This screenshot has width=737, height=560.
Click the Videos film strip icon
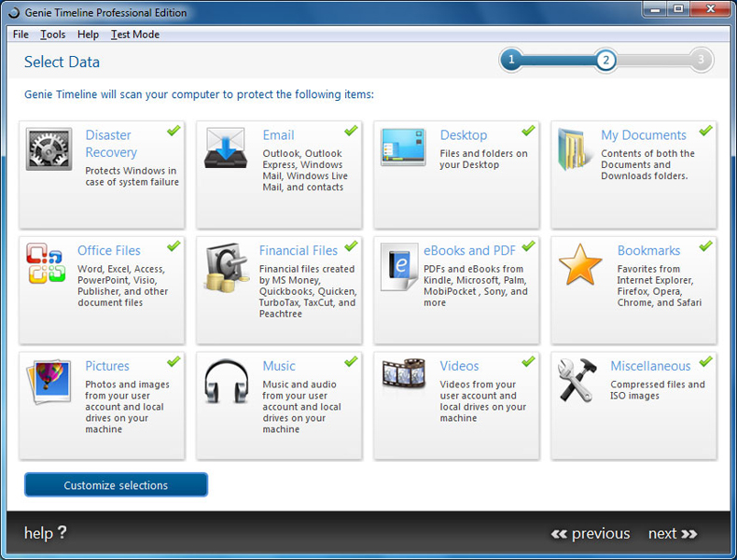point(404,375)
